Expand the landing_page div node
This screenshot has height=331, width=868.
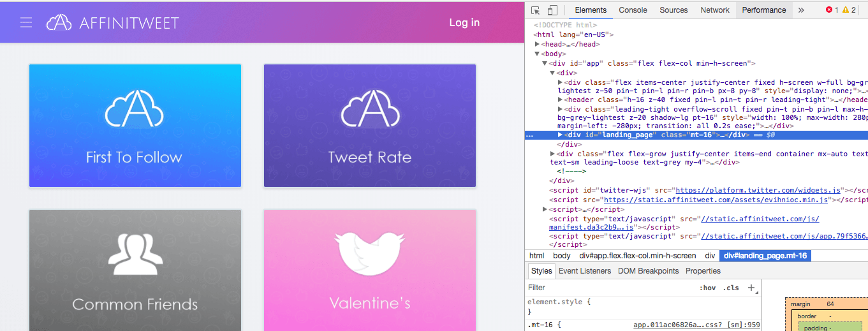(x=560, y=135)
